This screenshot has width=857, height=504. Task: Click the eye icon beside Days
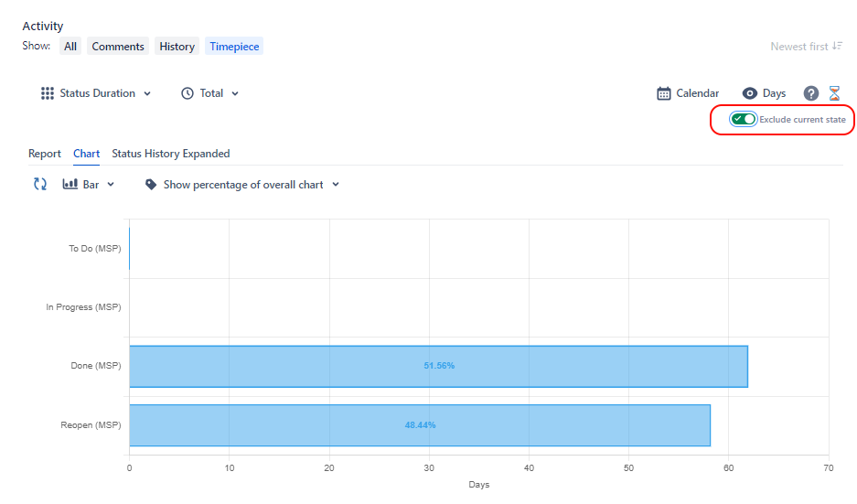click(x=750, y=93)
